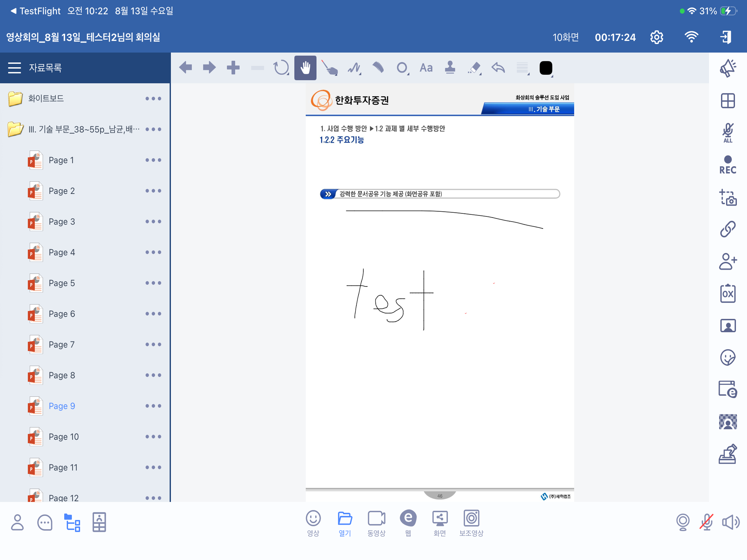Go back to TestFlight app
This screenshot has height=560, width=747.
coord(36,11)
